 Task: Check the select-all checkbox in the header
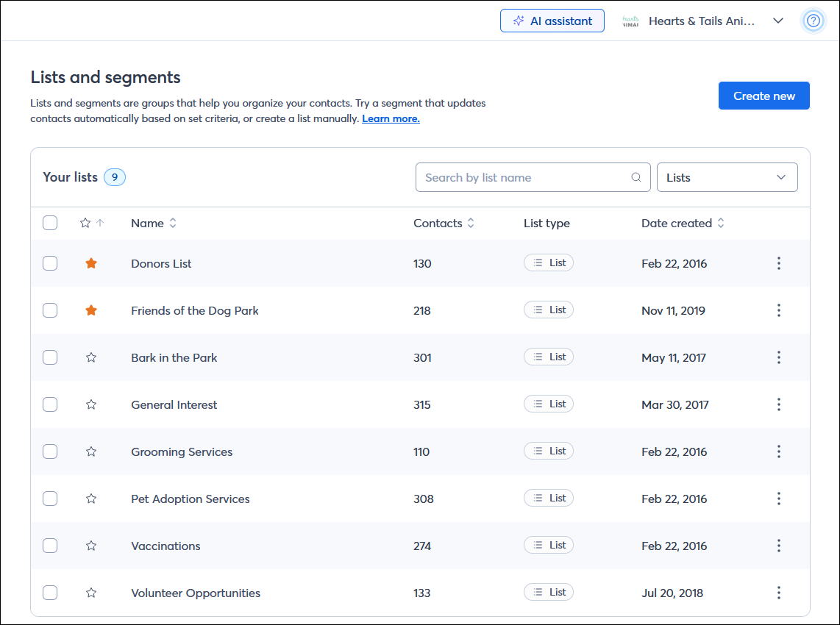[x=50, y=223]
